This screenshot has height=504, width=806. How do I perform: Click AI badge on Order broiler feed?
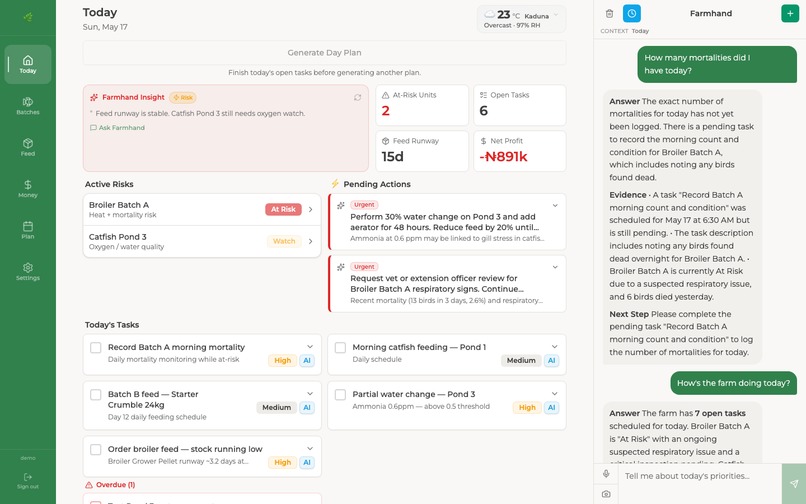point(307,462)
